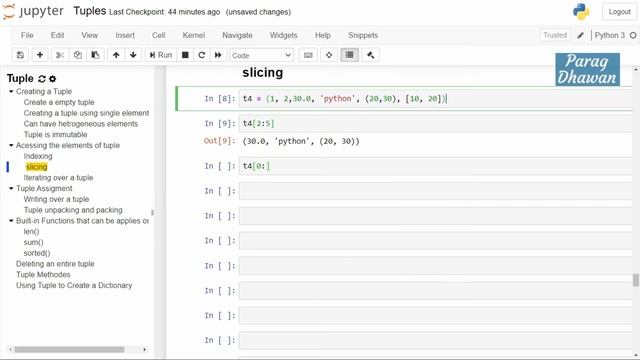Viewport: 640px width, 360px height.
Task: Collapse the Creating a Tuple section
Action: (x=11, y=91)
